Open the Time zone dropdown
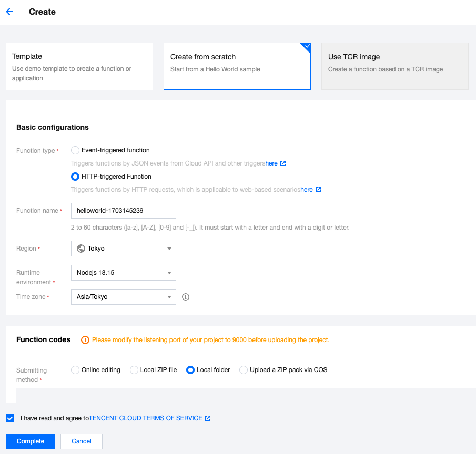Viewport: 476px width, 454px height. (123, 297)
